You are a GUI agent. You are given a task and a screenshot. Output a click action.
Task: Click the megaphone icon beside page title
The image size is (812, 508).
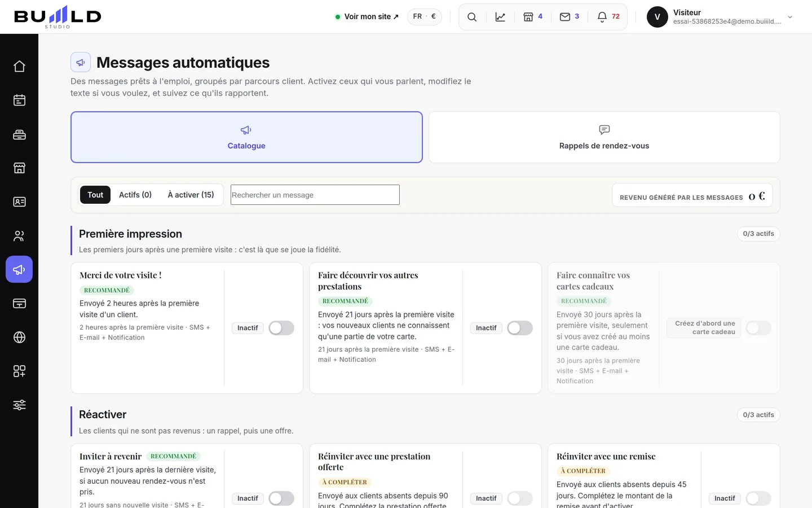(81, 62)
